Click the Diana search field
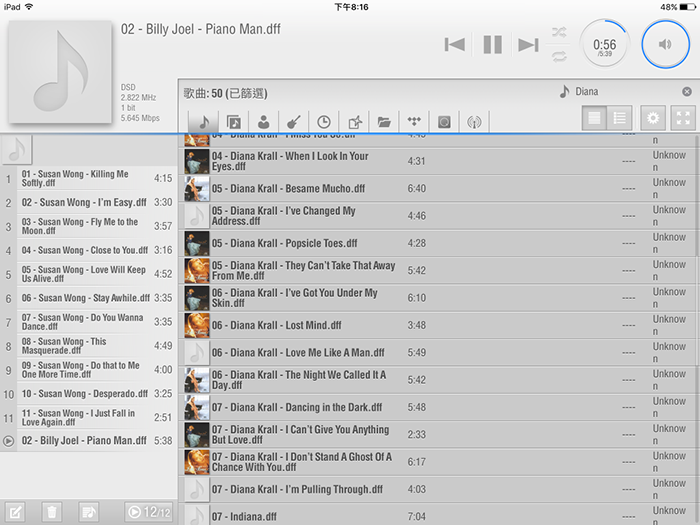The width and height of the screenshot is (700, 525). pos(625,92)
